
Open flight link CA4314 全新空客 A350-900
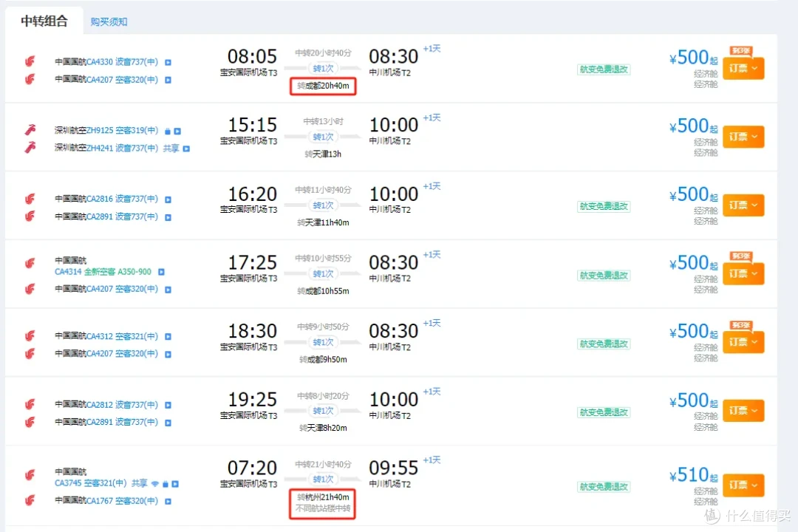[103, 272]
